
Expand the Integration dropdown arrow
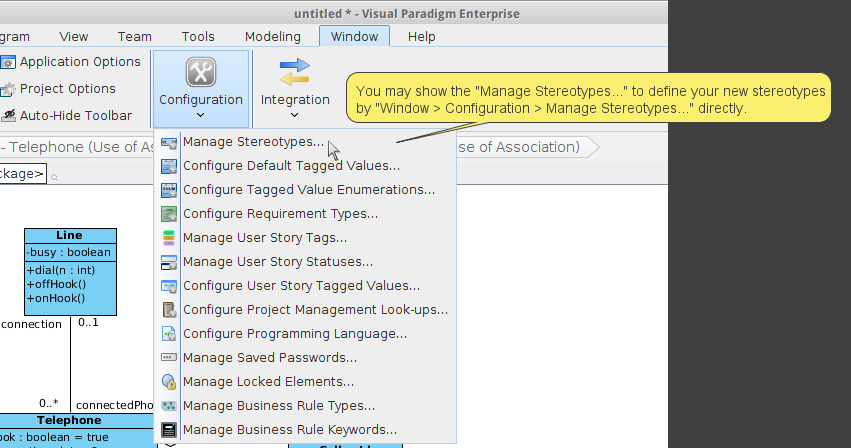tap(295, 115)
